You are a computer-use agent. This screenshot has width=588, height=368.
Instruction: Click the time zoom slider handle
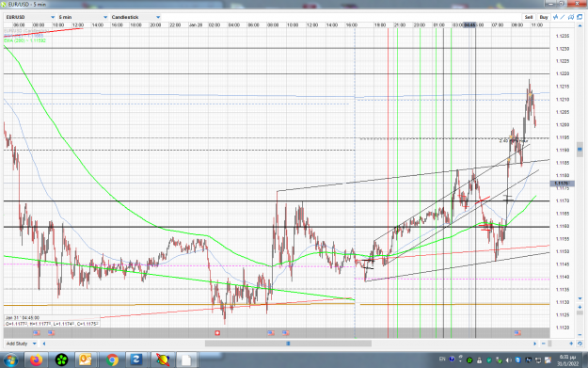(x=549, y=344)
